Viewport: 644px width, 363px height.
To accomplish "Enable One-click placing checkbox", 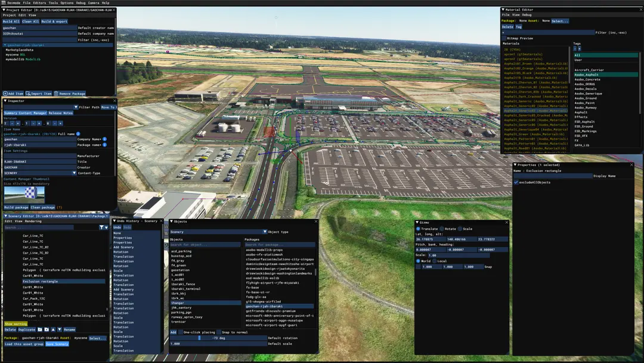I will [x=180, y=332].
